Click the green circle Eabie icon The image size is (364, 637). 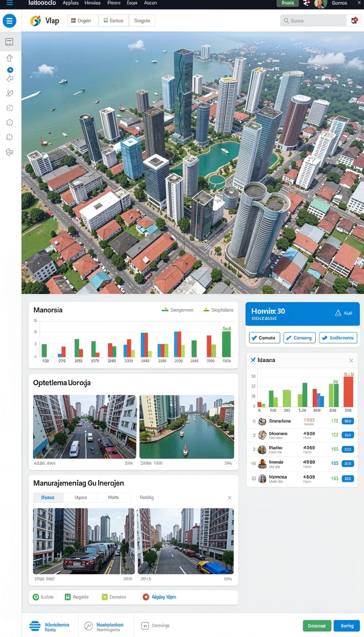[x=36, y=597]
